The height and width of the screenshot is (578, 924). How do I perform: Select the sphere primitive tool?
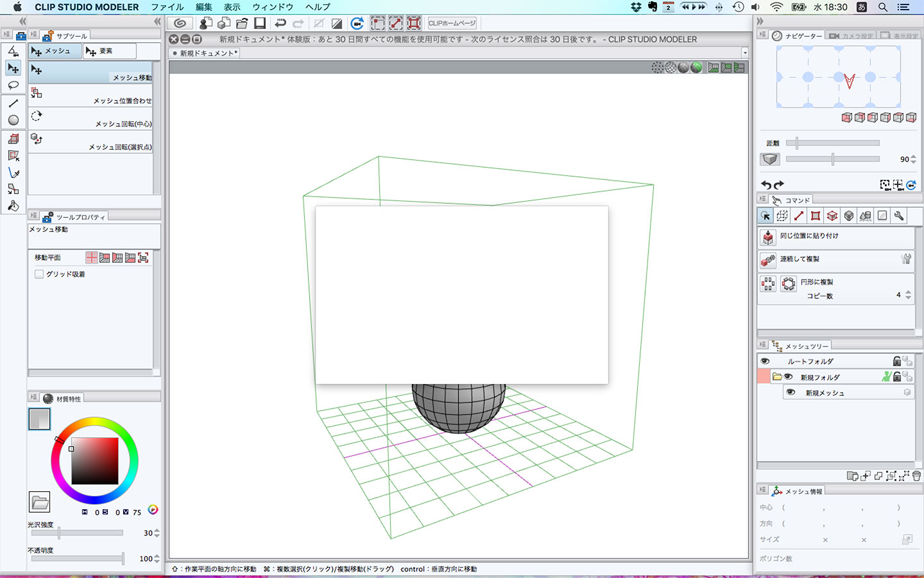[13, 120]
